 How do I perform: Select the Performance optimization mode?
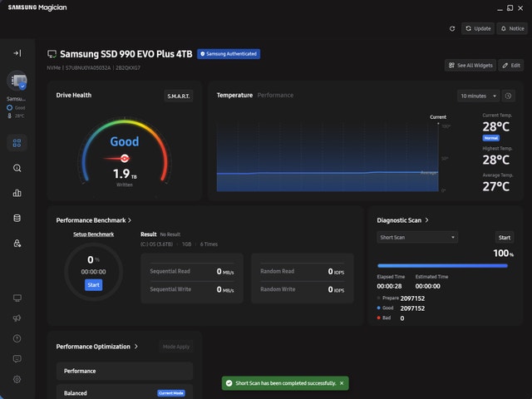click(125, 372)
